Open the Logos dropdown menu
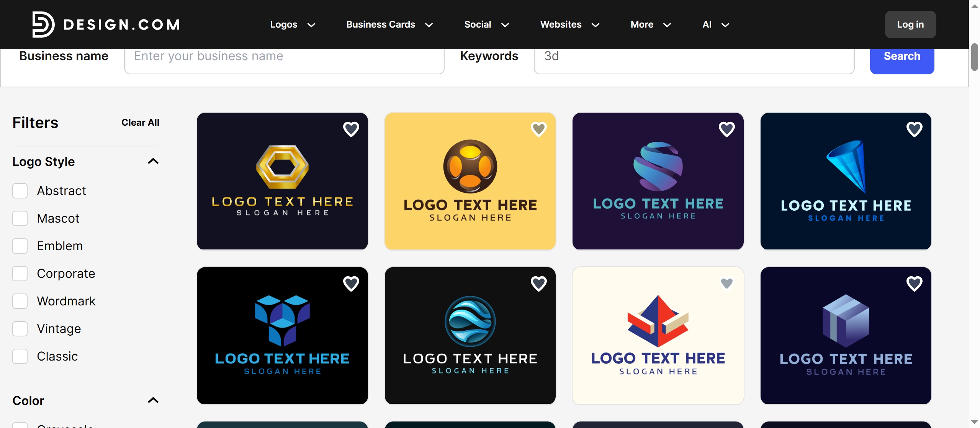 [x=293, y=25]
